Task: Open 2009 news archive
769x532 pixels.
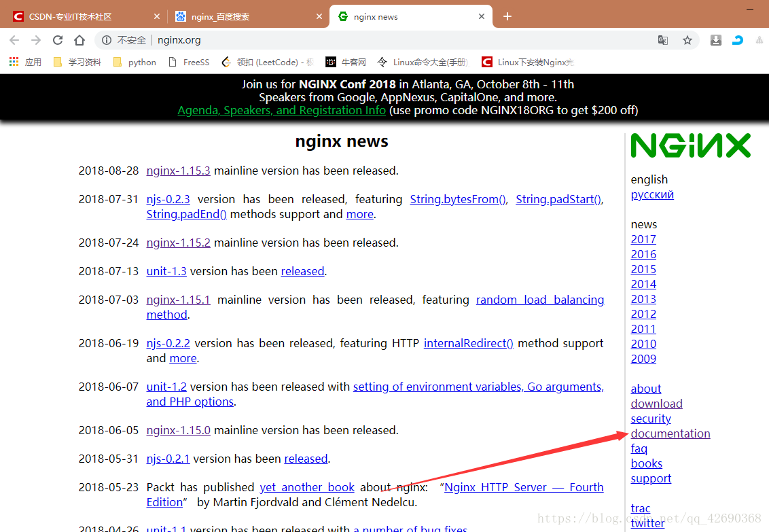Action: pyautogui.click(x=643, y=359)
